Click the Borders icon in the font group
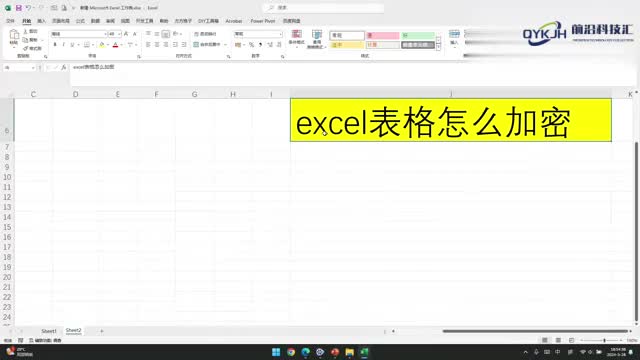The image size is (640, 360). tap(87, 44)
